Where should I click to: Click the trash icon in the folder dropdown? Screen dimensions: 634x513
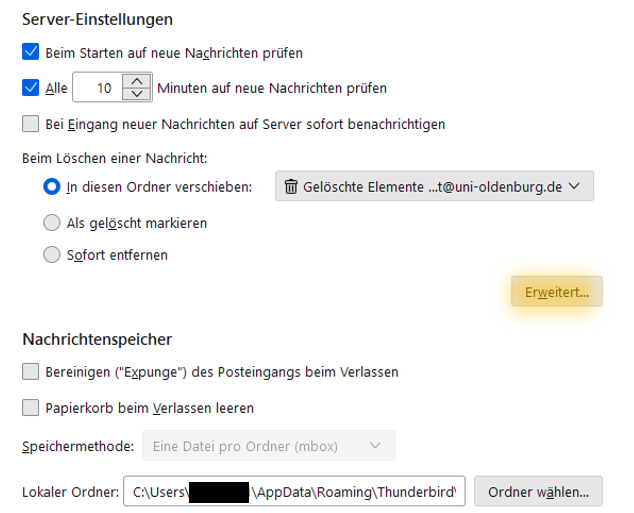tap(291, 187)
